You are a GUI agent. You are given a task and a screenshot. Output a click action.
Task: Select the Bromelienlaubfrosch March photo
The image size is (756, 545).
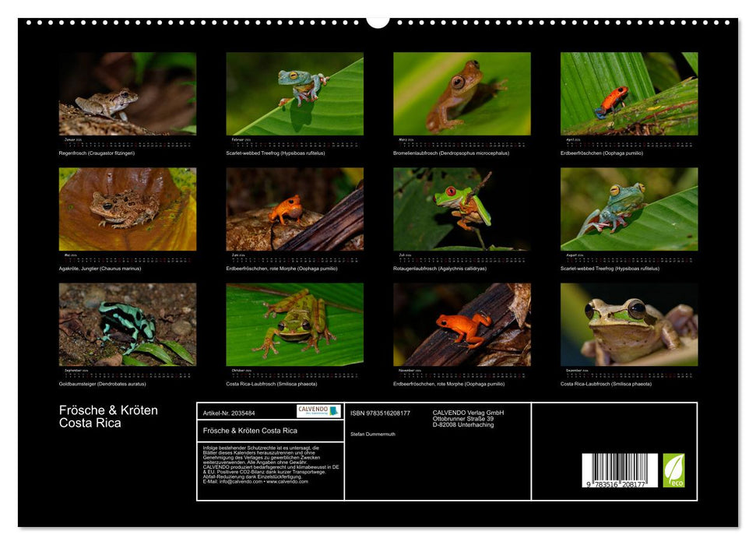pos(462,94)
